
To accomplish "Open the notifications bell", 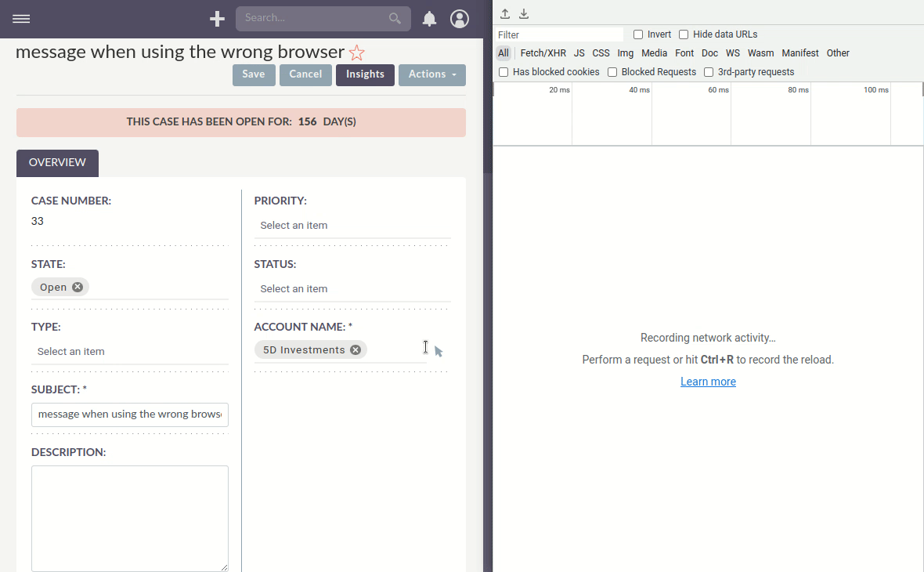I will point(429,19).
